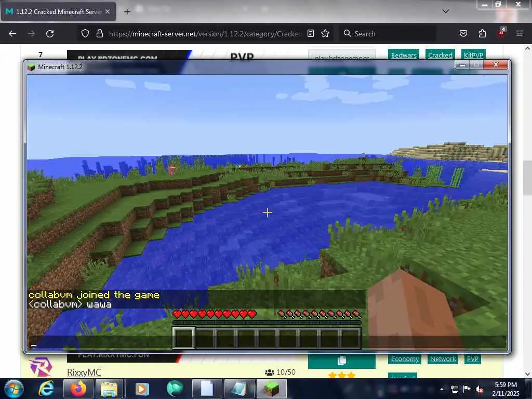Click the muted volume tray icon
The height and width of the screenshot is (399, 532).
(x=480, y=390)
